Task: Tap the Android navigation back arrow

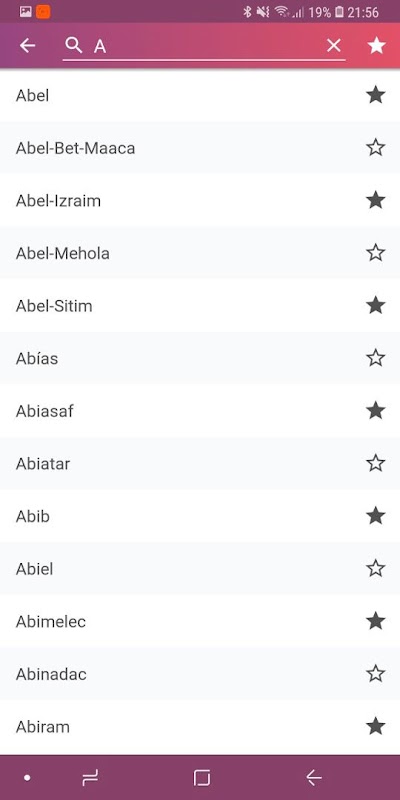Action: point(314,778)
